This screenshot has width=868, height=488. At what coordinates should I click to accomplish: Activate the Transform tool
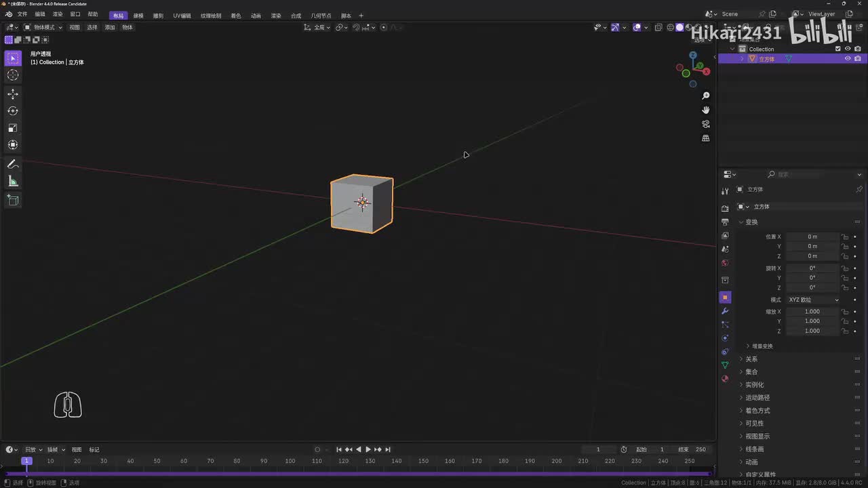(13, 144)
